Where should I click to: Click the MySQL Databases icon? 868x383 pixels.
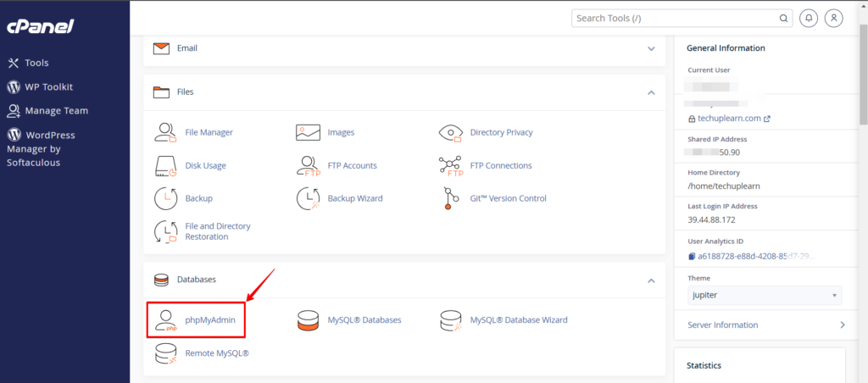(x=309, y=320)
